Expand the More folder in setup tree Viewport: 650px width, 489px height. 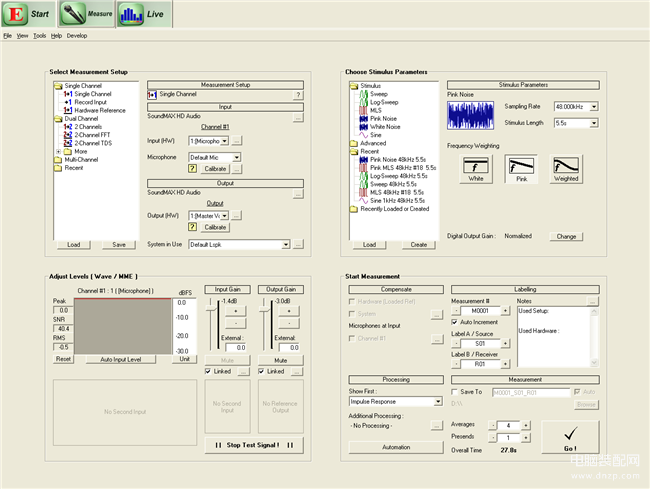click(58, 151)
